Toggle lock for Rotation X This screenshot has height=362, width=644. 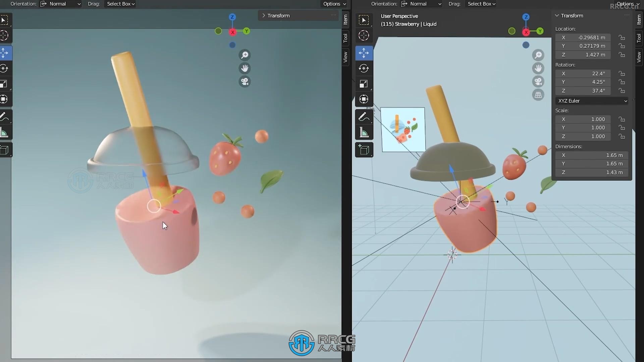(622, 73)
